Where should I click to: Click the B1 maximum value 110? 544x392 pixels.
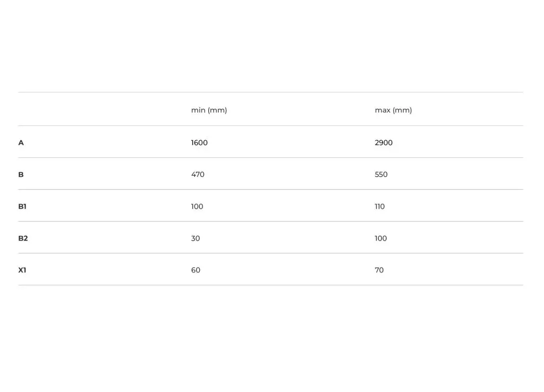(379, 207)
